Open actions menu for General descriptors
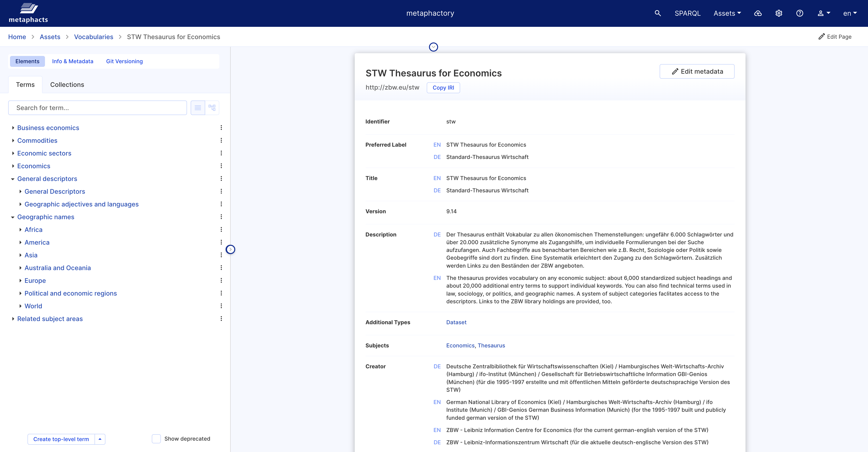This screenshot has width=868, height=452. click(x=221, y=179)
